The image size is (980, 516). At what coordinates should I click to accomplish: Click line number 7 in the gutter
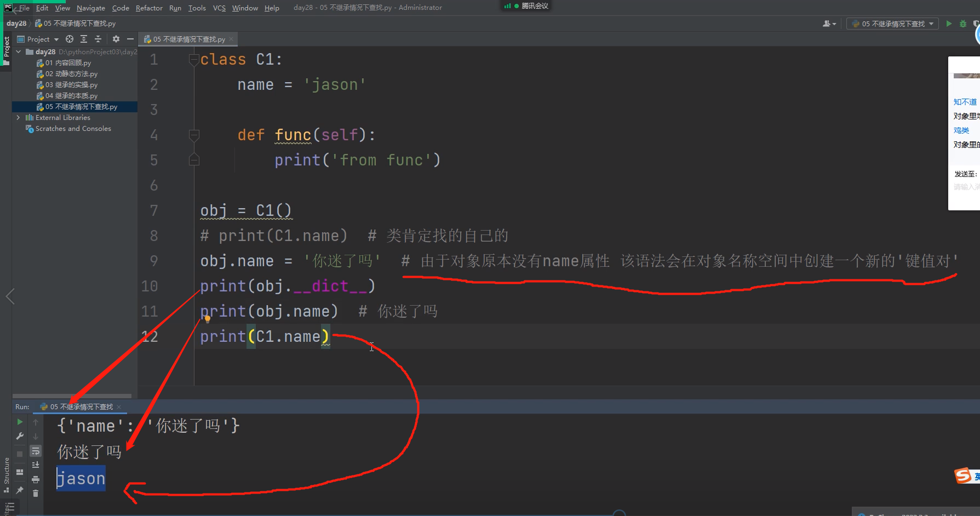point(154,210)
